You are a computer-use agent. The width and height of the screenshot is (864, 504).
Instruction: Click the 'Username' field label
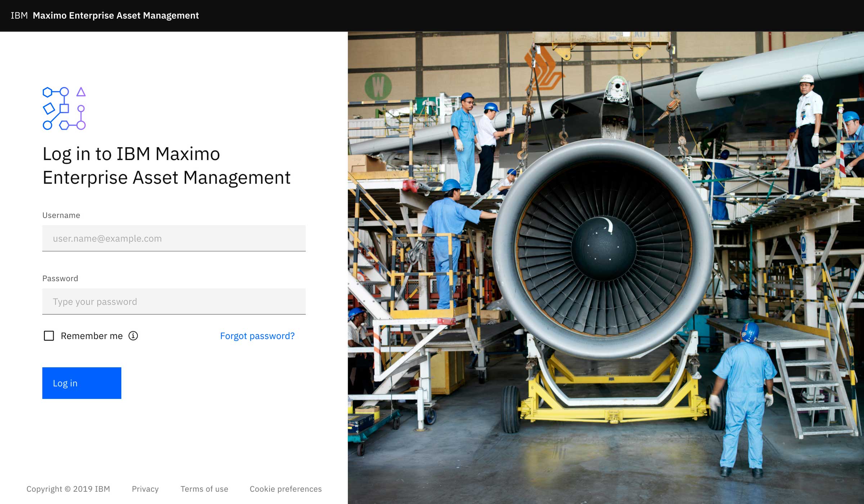click(x=61, y=215)
